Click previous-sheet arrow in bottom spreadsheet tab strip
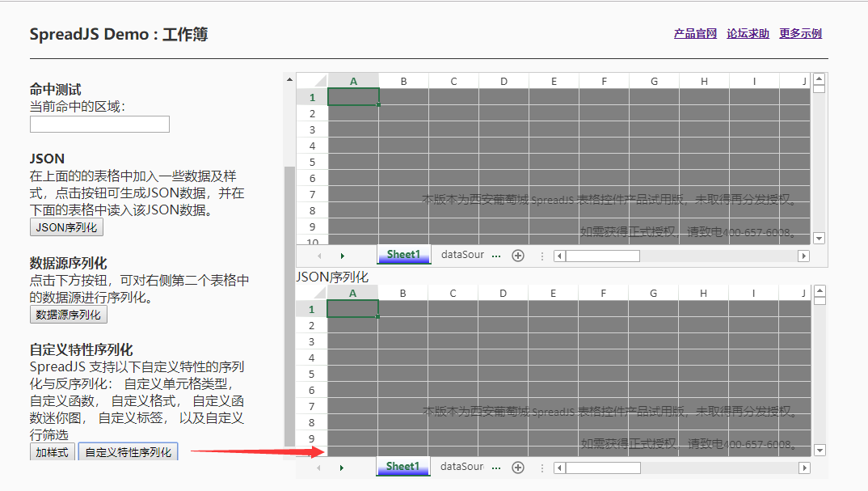Screen dimensions: 868x491 319,468
